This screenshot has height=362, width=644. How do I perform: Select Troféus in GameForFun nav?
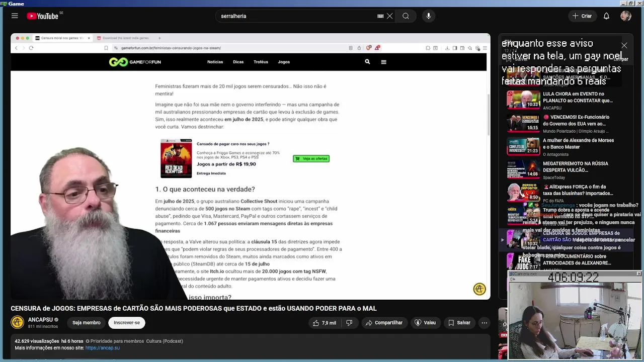(x=261, y=62)
